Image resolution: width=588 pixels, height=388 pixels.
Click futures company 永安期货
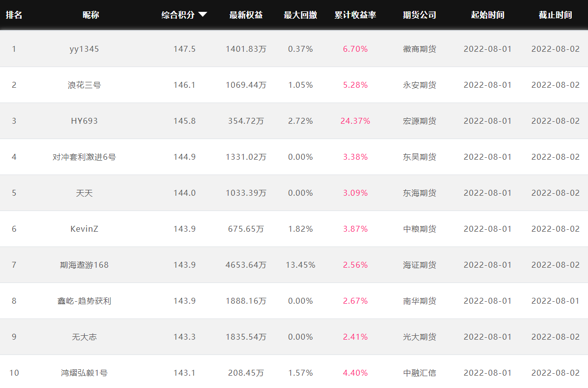coord(420,85)
